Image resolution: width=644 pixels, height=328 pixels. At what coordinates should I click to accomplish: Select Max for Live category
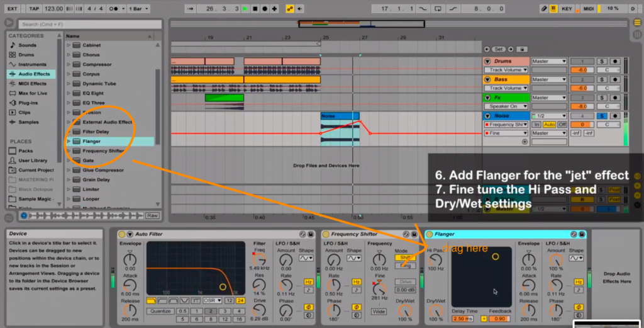coord(33,93)
